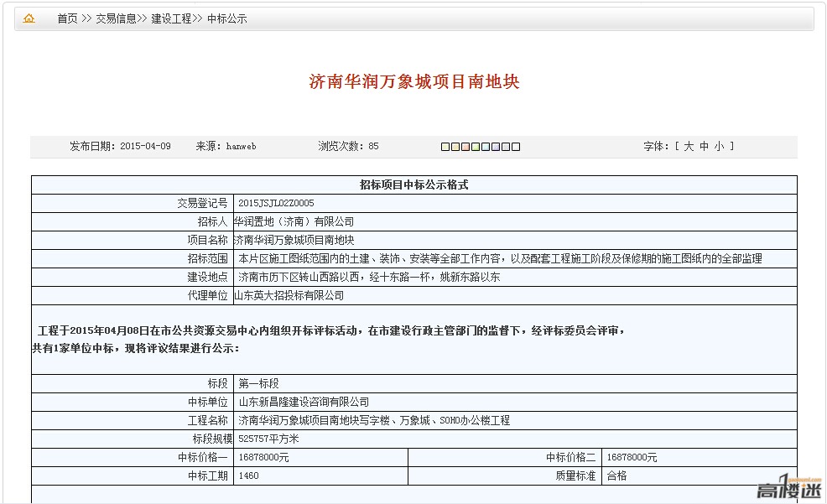Screen dimensions: 827x504
Task: Click the source text hanweb
Action: click(241, 146)
